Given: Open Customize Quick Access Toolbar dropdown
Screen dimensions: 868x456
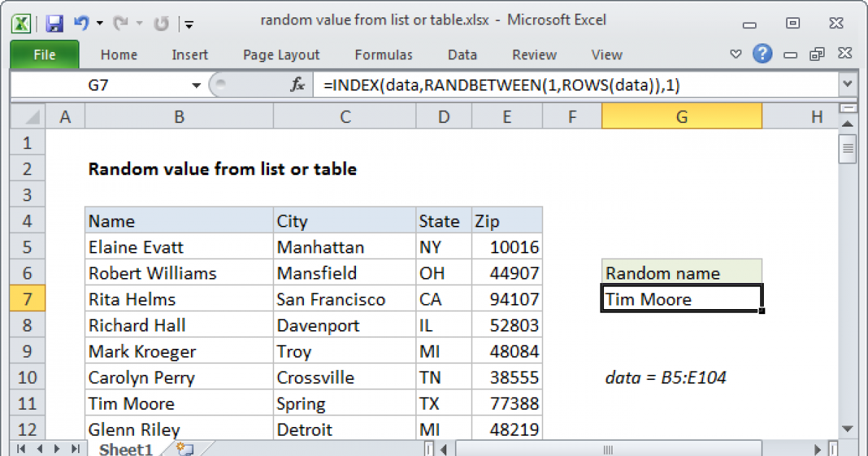Looking at the screenshot, I should pos(189,24).
